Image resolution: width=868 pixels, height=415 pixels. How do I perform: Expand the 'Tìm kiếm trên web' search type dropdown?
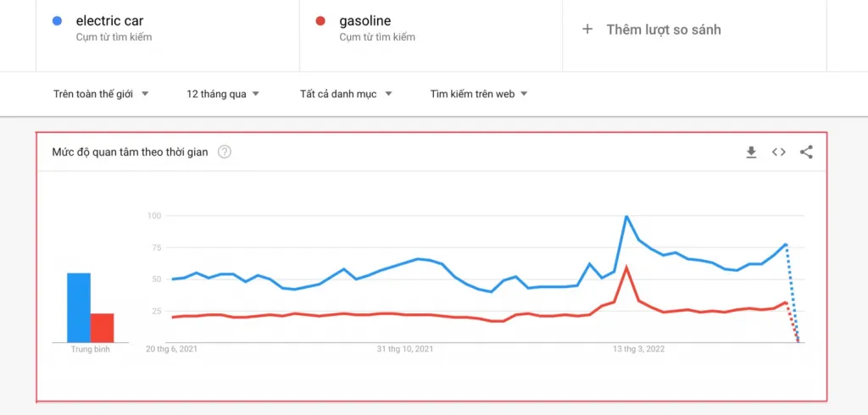[479, 94]
